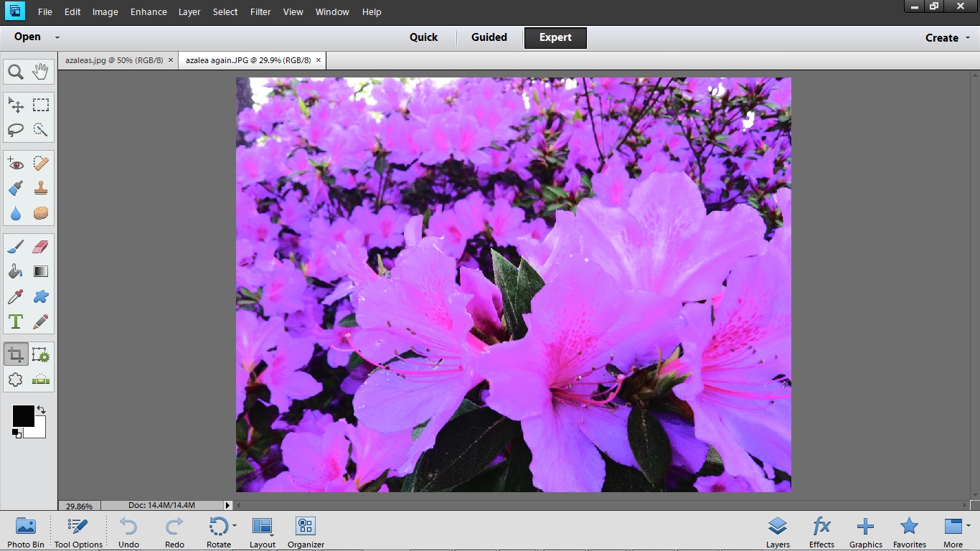
Task: Open the Help menu
Action: pos(372,12)
